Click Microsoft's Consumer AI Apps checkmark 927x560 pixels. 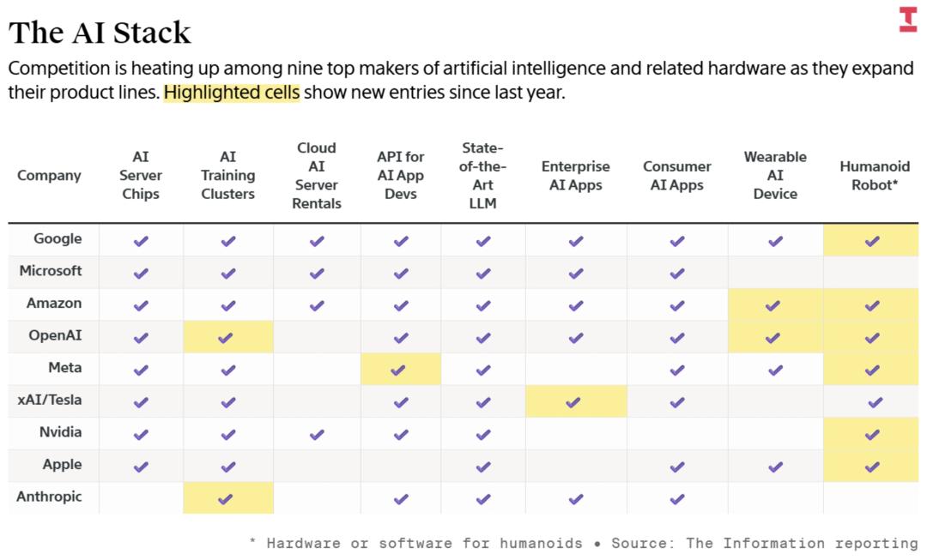pyautogui.click(x=676, y=274)
